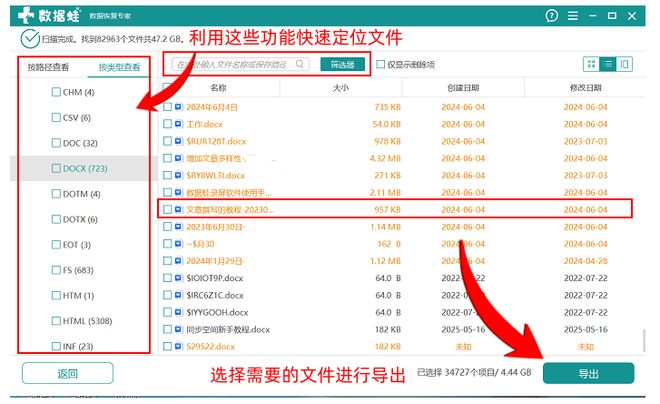This screenshot has width=660, height=404.
Task: Sort by 名称 column header
Action: (218, 88)
